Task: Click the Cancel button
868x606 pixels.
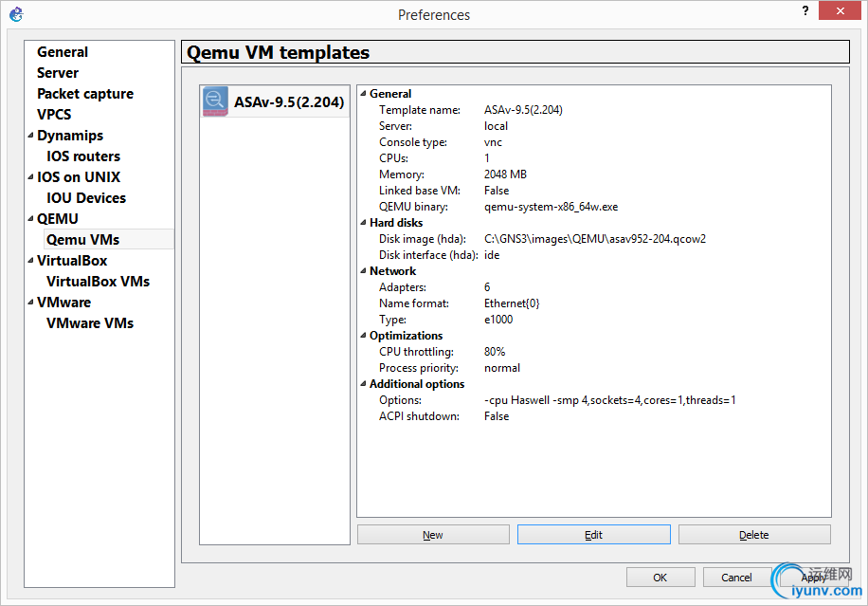Action: [737, 578]
